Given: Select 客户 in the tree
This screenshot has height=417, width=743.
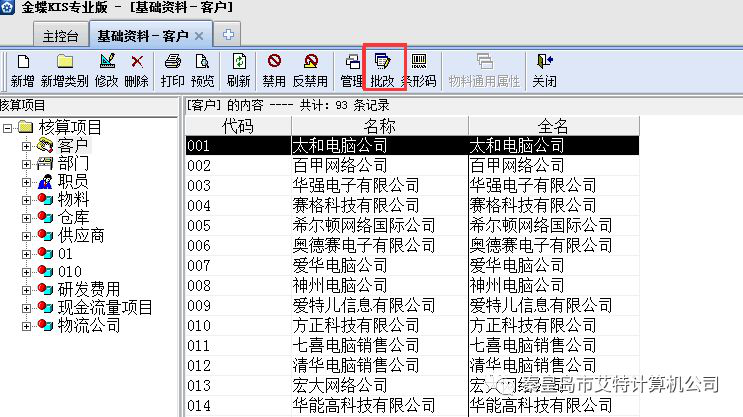Looking at the screenshot, I should click(73, 145).
